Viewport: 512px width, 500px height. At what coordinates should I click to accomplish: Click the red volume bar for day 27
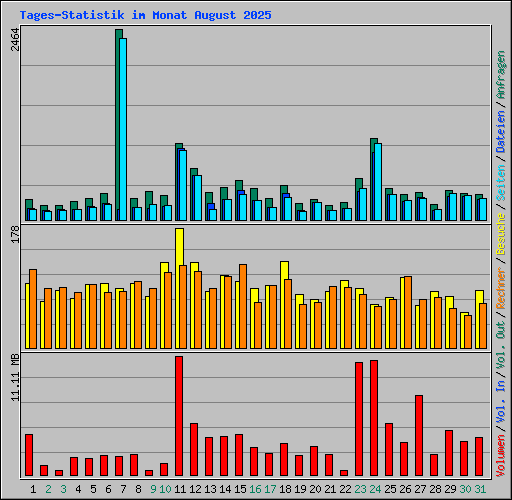tap(419, 436)
